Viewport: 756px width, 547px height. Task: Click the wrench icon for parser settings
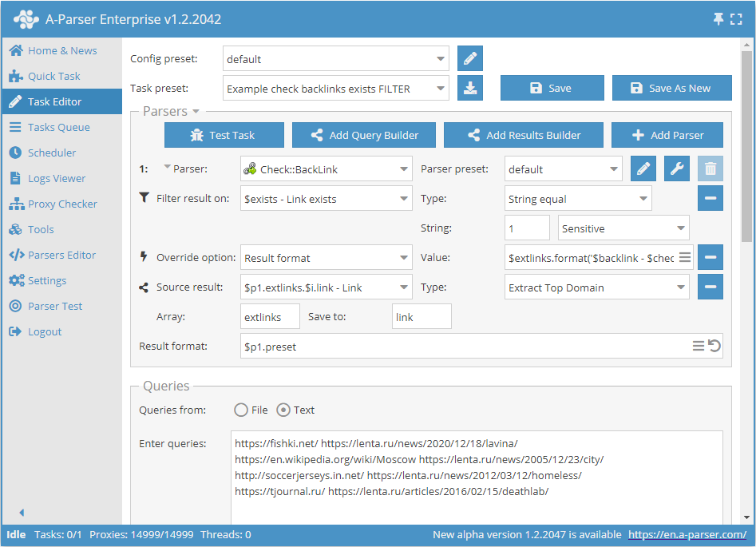[677, 168]
